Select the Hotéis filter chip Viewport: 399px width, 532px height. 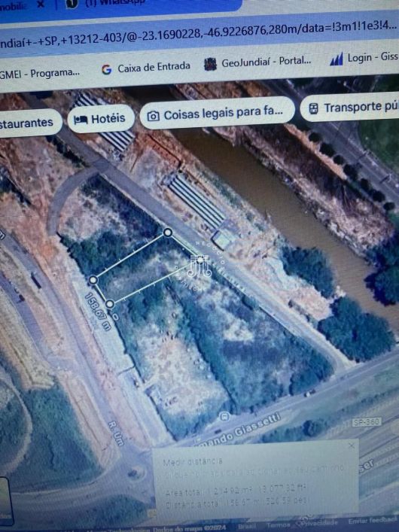pyautogui.click(x=101, y=119)
